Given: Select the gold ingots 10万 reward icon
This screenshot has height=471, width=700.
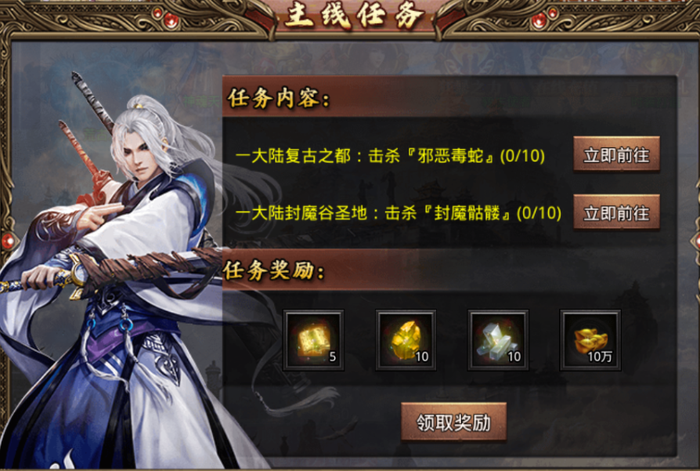Looking at the screenshot, I should (x=590, y=340).
